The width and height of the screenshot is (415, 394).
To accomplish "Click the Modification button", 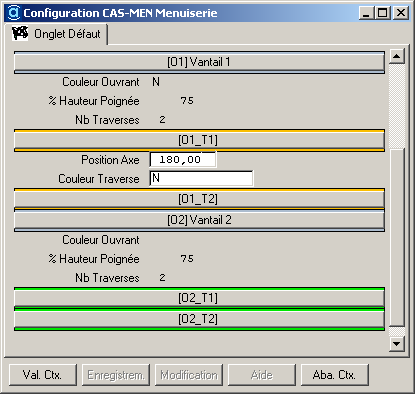I will pos(189,375).
